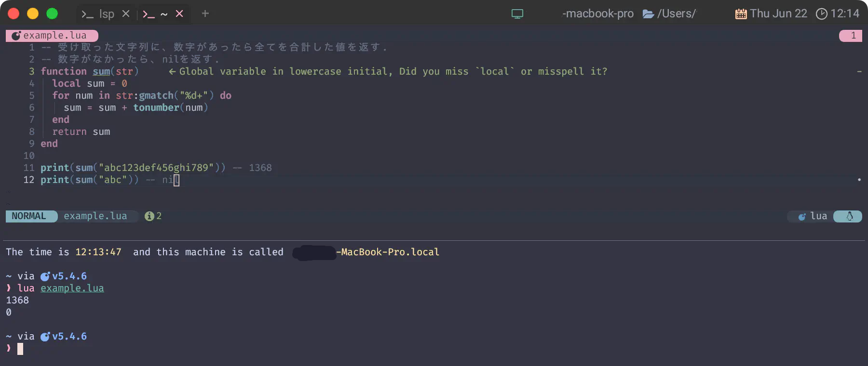This screenshot has height=366, width=868.
Task: Click the green window zoom button
Action: pos(52,13)
